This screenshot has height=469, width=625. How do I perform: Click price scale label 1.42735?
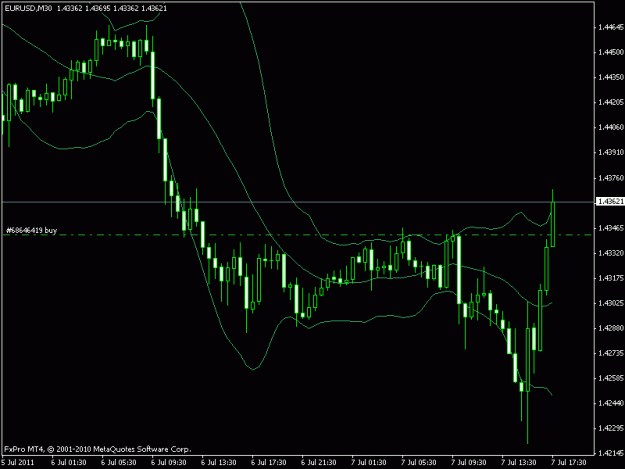point(611,353)
